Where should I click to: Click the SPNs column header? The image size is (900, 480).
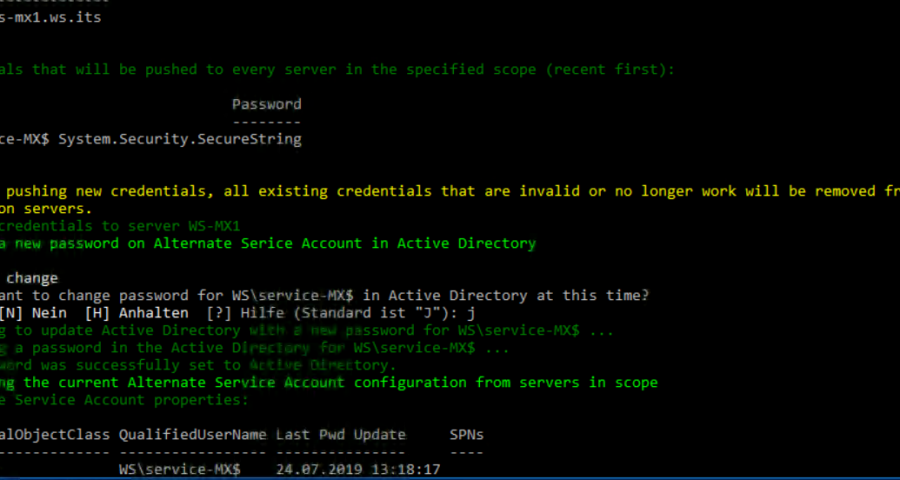click(467, 435)
